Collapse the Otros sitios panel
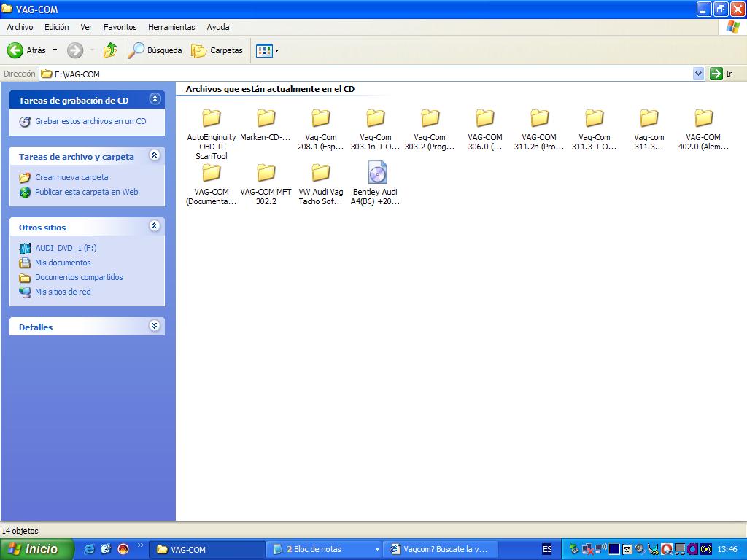 (x=155, y=226)
